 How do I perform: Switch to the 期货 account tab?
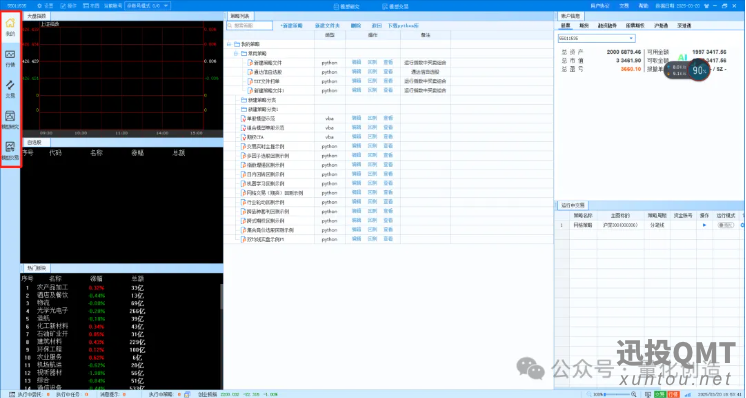584,26
